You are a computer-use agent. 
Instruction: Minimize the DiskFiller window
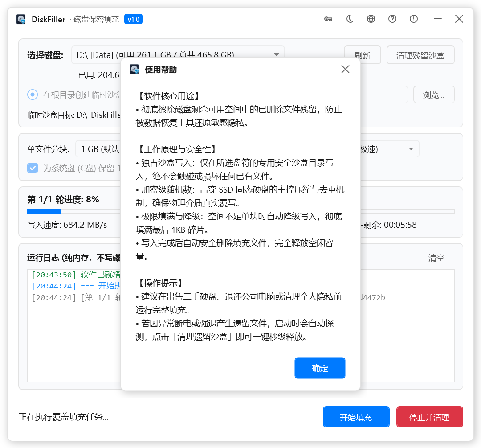[x=438, y=19]
